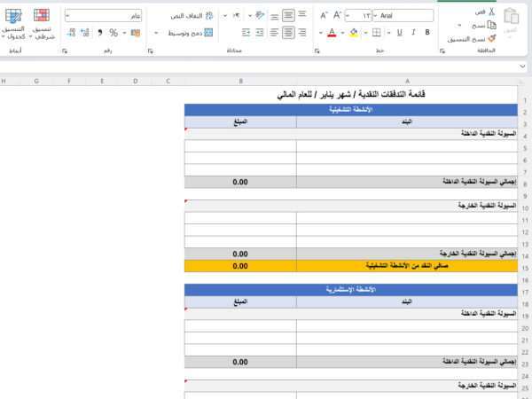The image size is (532, 399).
Task: Open the Alignment group dialog launcher
Action: (x=151, y=51)
